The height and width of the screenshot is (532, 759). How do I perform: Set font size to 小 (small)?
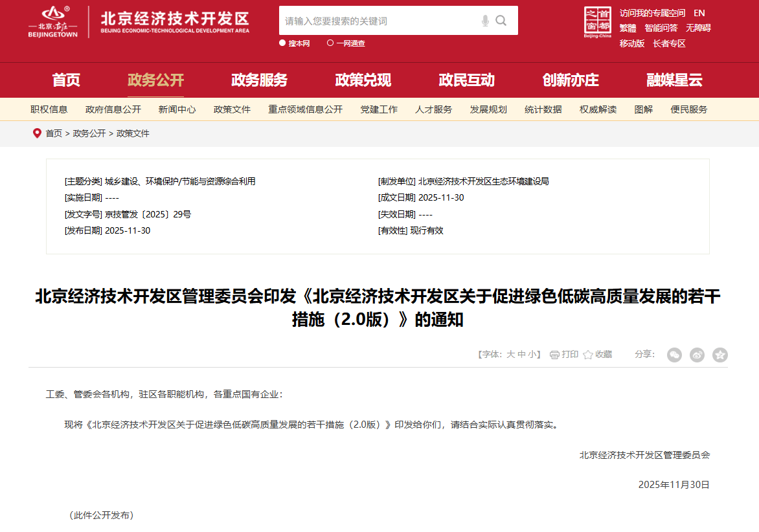[532, 355]
